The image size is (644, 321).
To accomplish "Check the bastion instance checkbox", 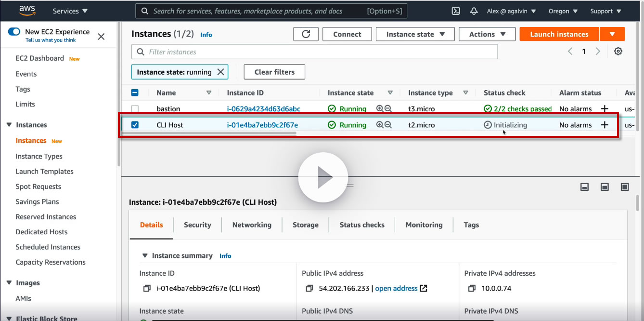I will tap(135, 109).
